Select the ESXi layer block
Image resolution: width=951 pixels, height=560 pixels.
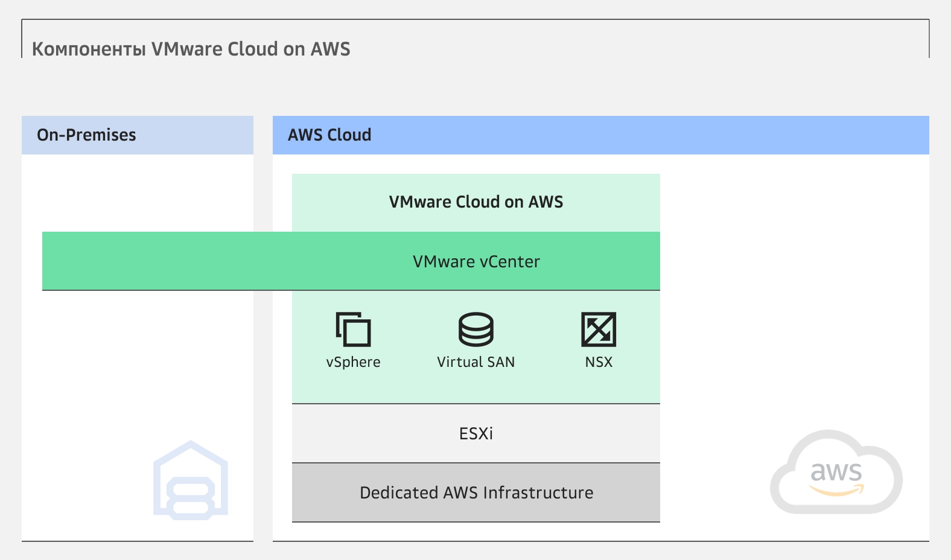click(x=476, y=433)
